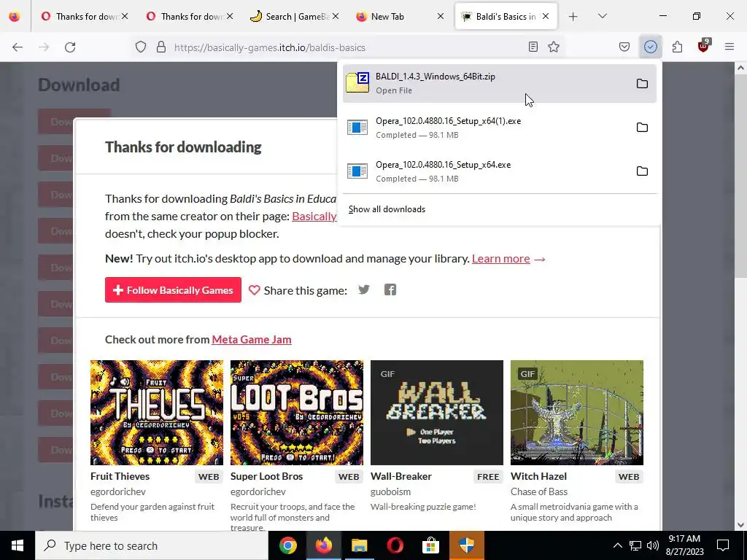This screenshot has width=747, height=560.
Task: Show Opera Setup_x64(1).exe in folder
Action: coord(642,127)
